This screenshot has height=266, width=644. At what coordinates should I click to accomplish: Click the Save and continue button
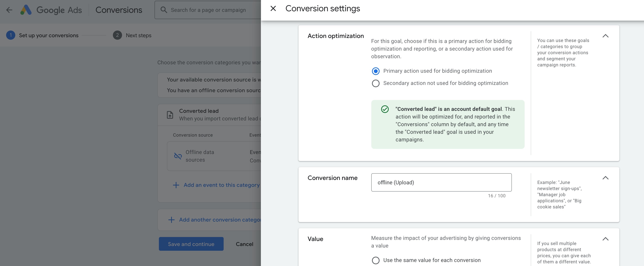pyautogui.click(x=191, y=244)
